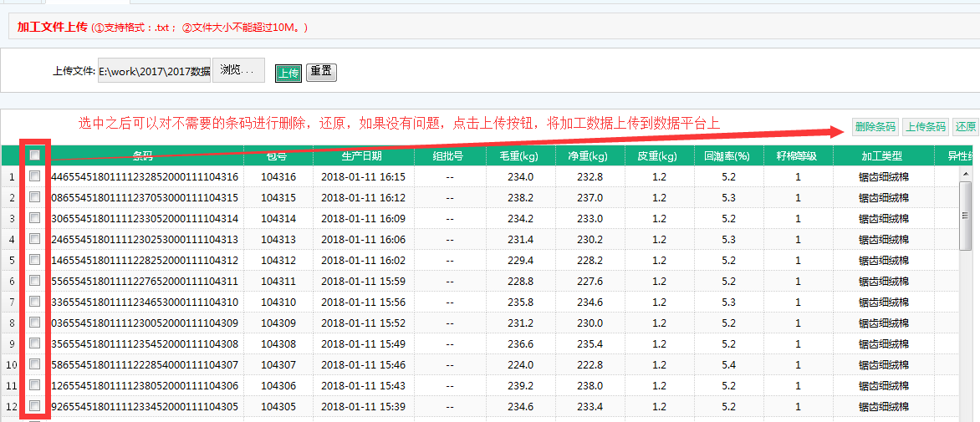Image resolution: width=980 pixels, height=422 pixels.
Task: Click barcode ending in 104311
Action: click(145, 282)
